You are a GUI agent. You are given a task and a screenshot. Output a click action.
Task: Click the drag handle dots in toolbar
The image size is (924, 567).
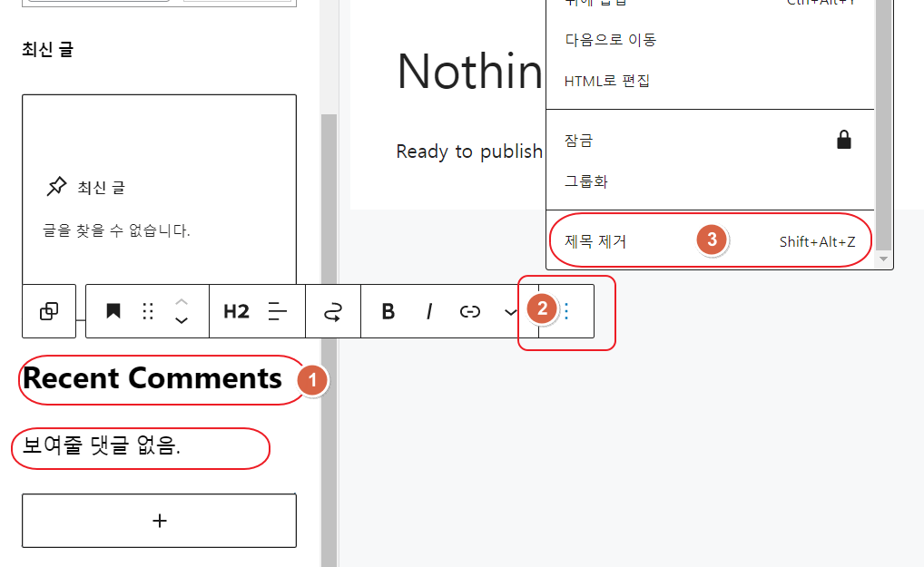147,311
